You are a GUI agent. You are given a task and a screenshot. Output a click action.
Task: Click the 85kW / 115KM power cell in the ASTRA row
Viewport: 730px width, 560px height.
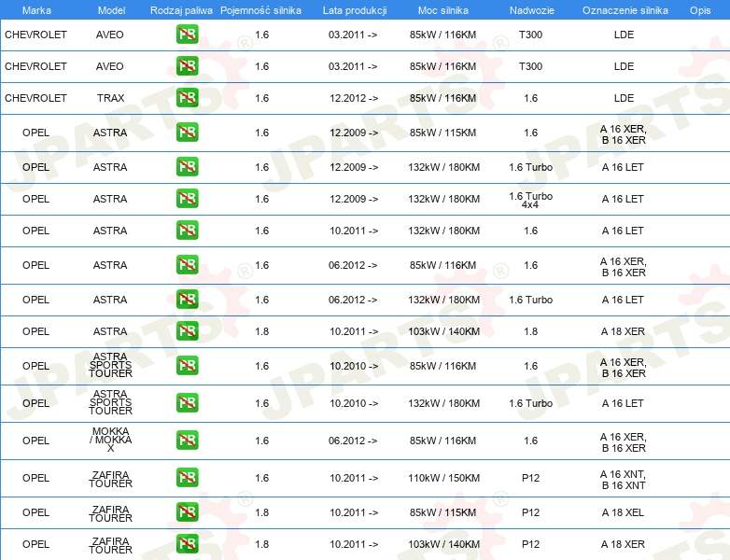[443, 133]
